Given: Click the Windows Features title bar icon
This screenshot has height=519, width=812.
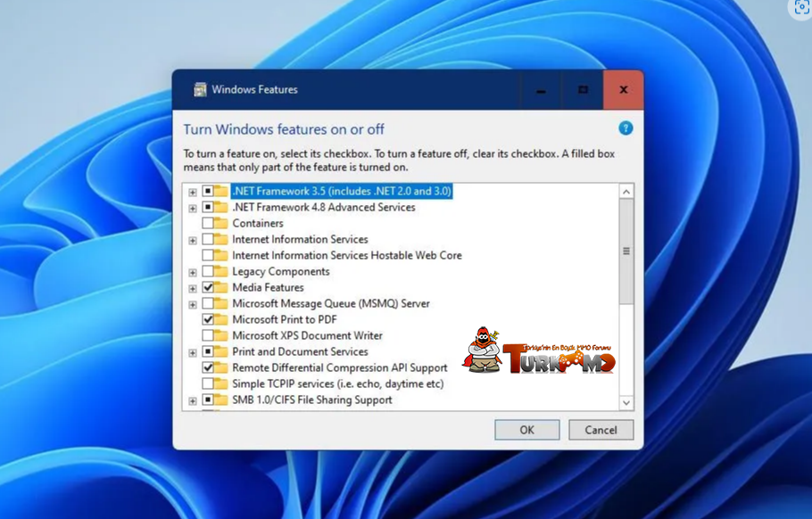Looking at the screenshot, I should (x=200, y=89).
